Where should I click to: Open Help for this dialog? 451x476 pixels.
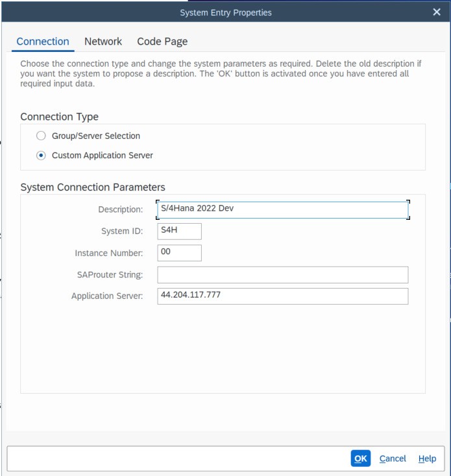(427, 458)
